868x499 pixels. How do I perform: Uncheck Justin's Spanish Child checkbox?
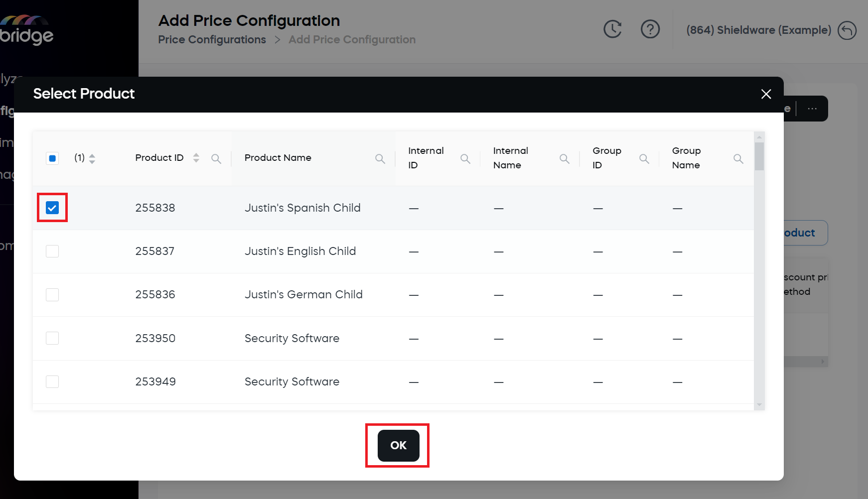52,208
